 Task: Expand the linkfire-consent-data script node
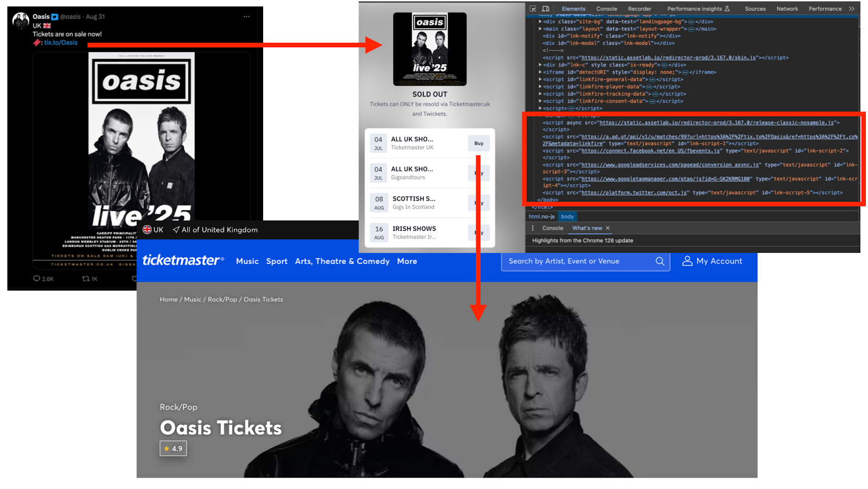click(540, 101)
